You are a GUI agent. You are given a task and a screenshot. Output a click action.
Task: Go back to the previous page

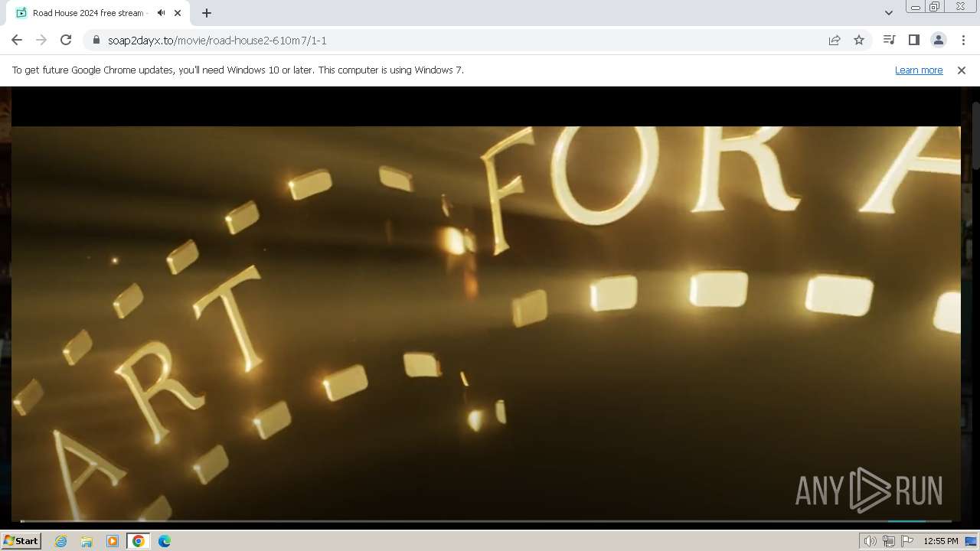click(x=17, y=40)
